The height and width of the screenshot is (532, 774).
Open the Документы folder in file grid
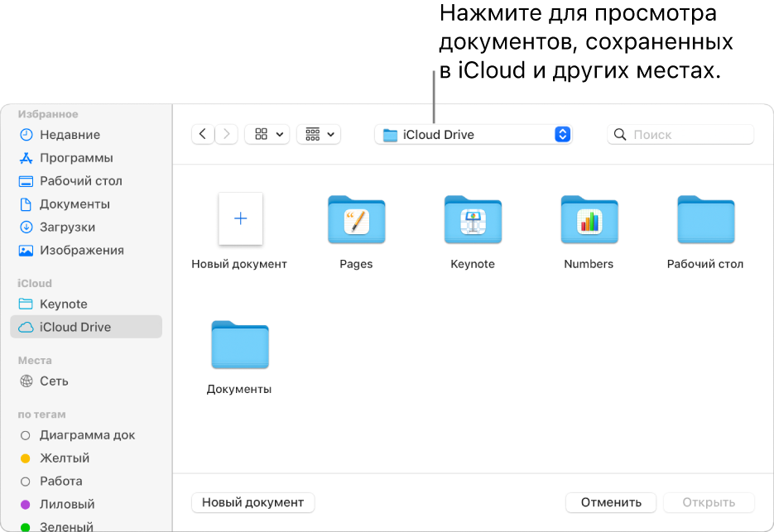(x=239, y=345)
